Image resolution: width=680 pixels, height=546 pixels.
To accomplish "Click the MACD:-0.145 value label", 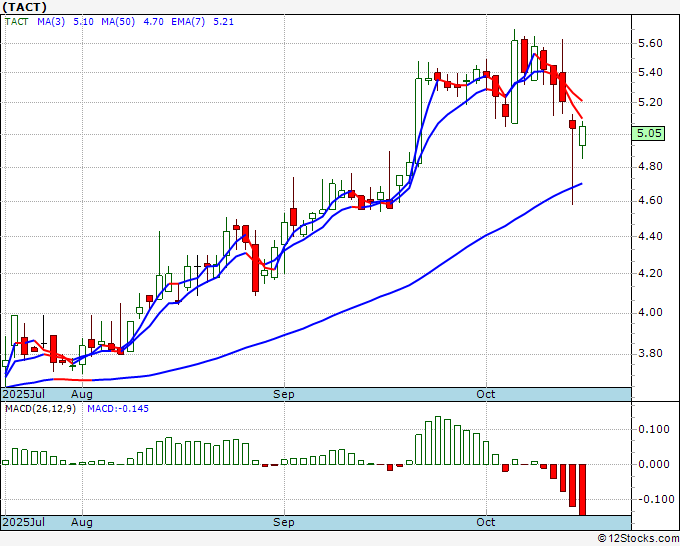I will tap(118, 409).
